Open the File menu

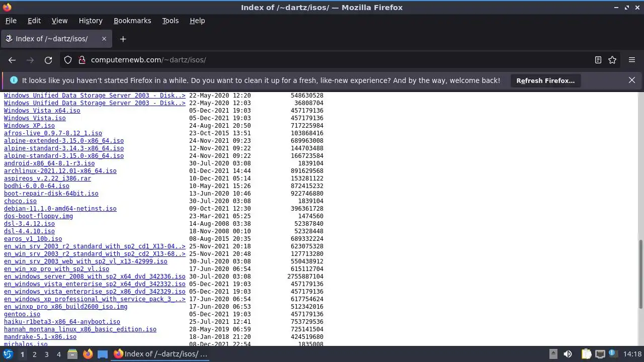click(x=11, y=21)
